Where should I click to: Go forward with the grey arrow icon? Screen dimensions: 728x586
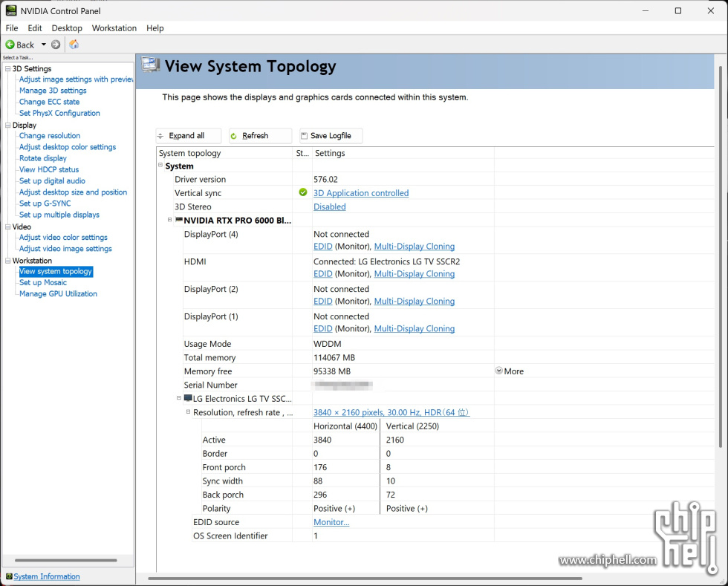[x=56, y=45]
